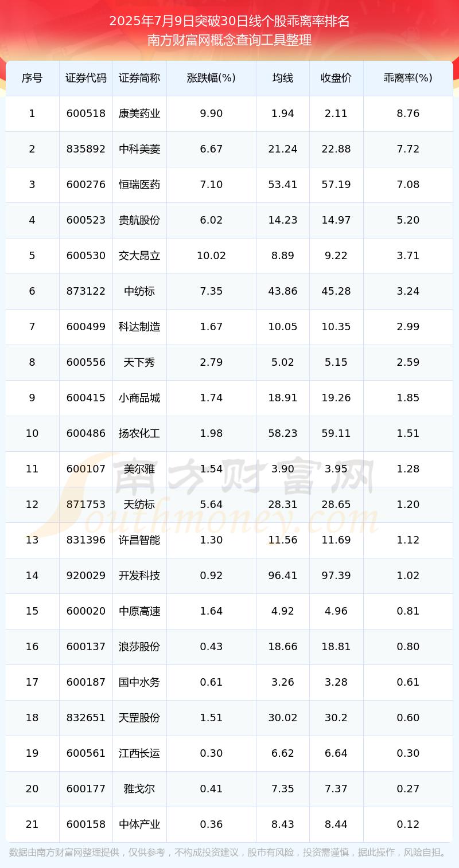
Task: Click stock name 开发科技
Action: 139,576
